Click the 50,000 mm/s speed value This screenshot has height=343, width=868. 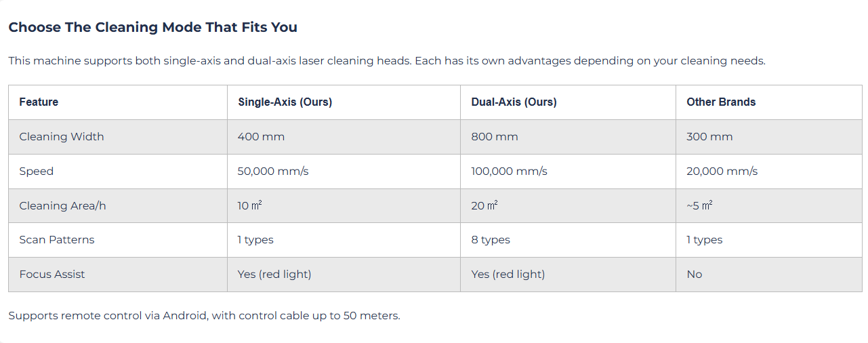point(273,171)
